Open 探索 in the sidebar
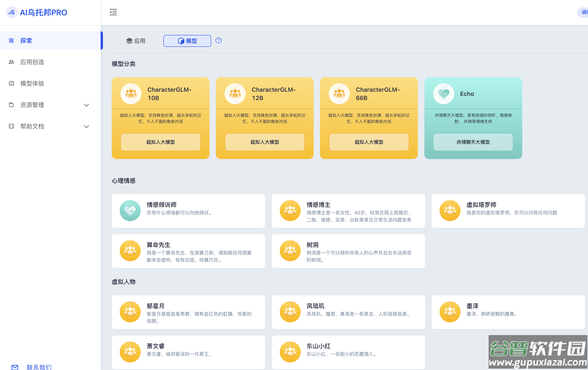Screen dimensions: 588x370 (x=26, y=40)
